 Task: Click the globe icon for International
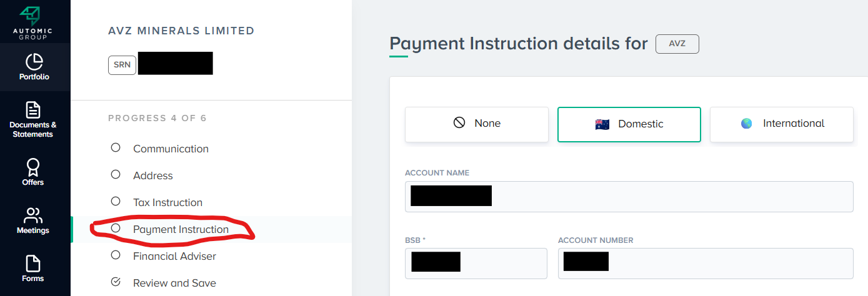pyautogui.click(x=747, y=124)
